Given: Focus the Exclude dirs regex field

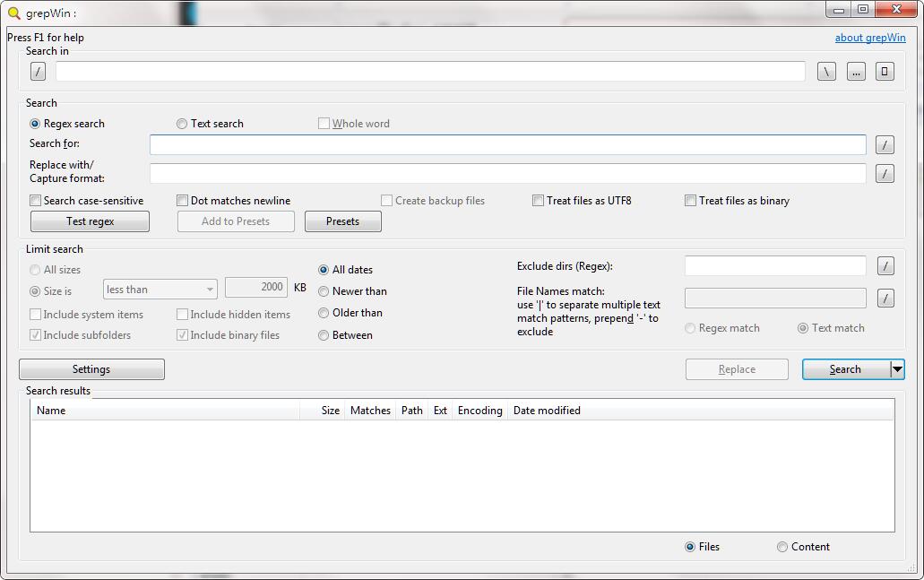Looking at the screenshot, I should tap(775, 266).
